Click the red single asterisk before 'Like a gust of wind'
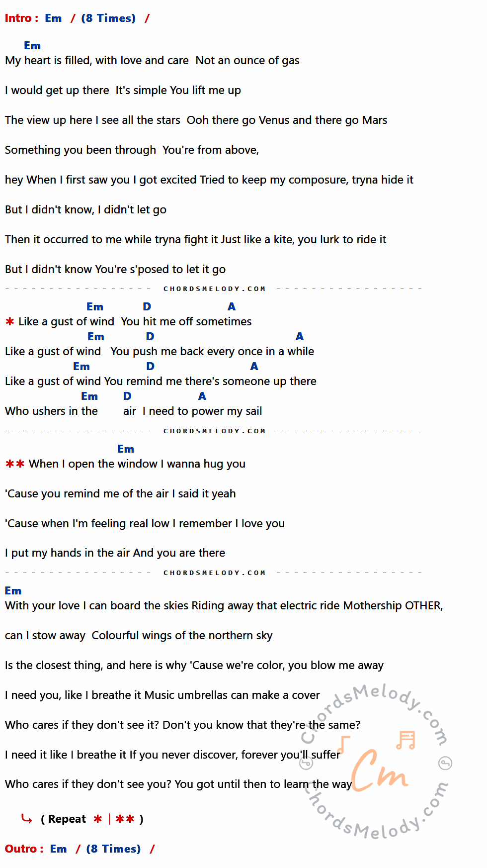Image resolution: width=487 pixels, height=868 pixels. 9,322
